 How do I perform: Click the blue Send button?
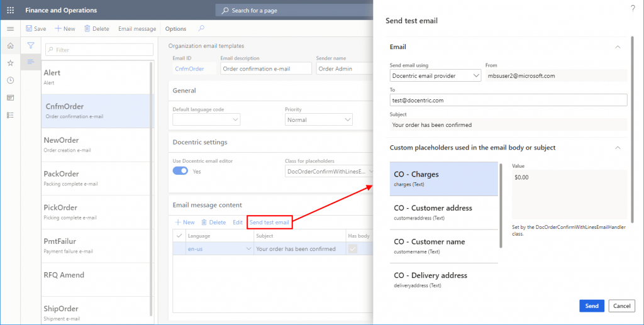(x=592, y=306)
